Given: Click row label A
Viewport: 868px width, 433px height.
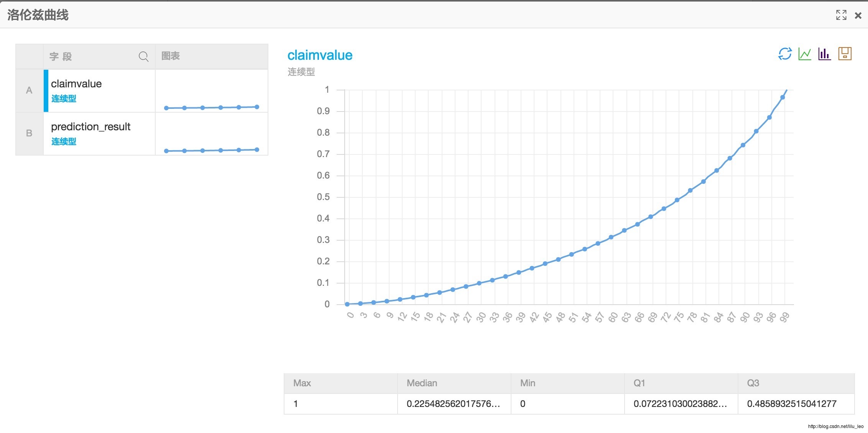Looking at the screenshot, I should tap(29, 90).
